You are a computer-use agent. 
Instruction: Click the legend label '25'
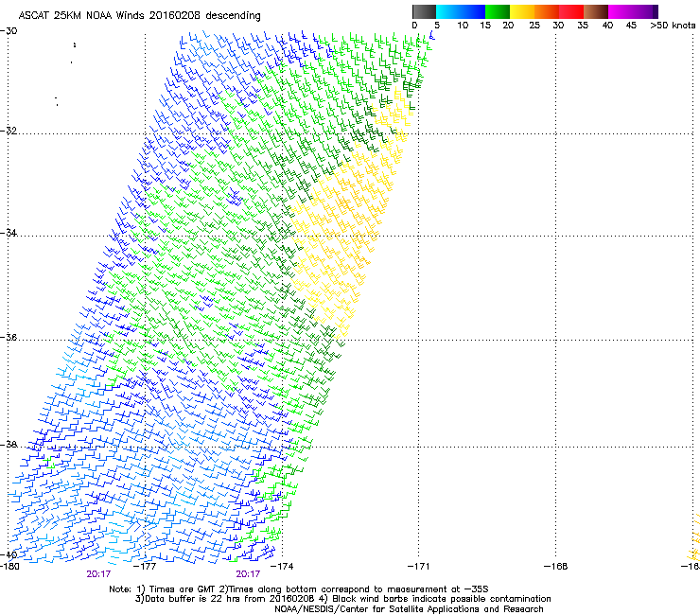(534, 26)
